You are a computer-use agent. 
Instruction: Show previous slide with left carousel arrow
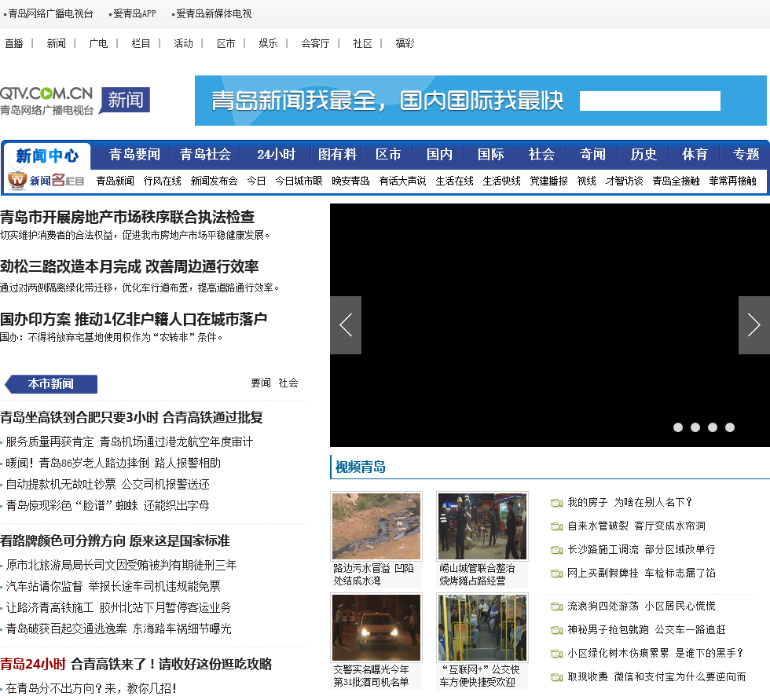346,325
